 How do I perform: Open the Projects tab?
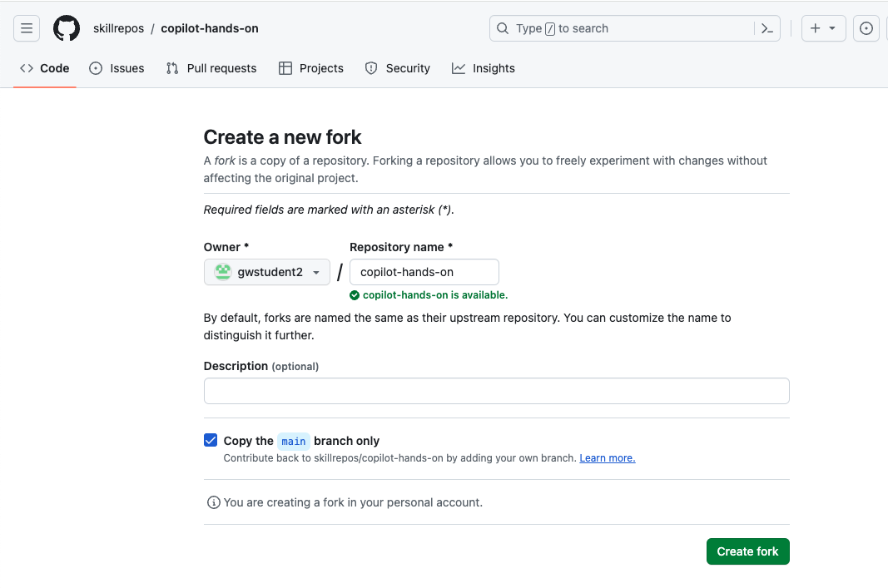click(311, 68)
